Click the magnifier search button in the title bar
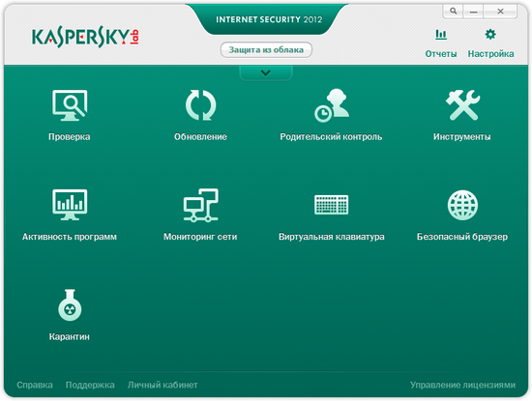 click(453, 12)
